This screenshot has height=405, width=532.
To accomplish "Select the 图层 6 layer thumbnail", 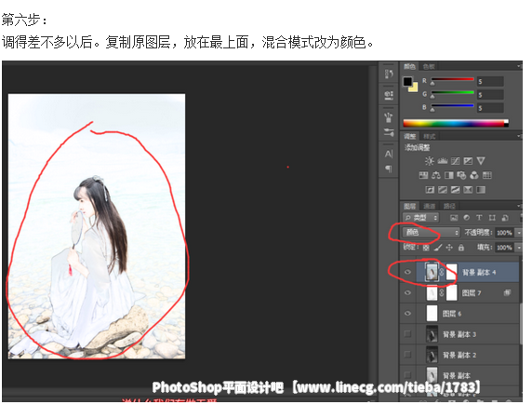I will click(x=432, y=313).
